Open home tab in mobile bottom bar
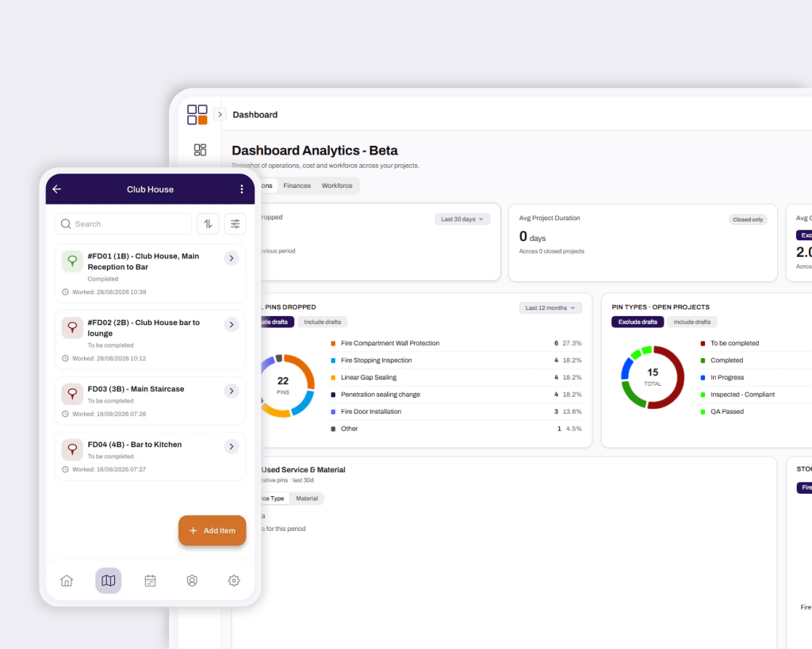812x649 pixels. point(67,581)
